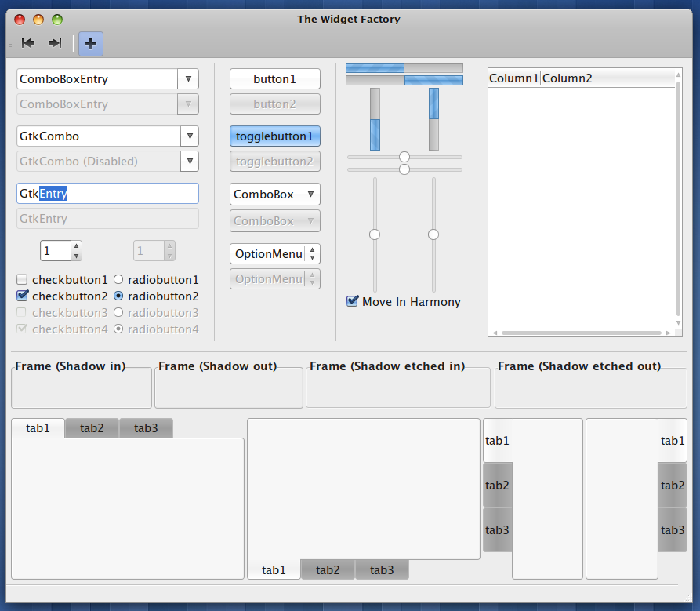
Task: Open the enabled ComboBox dropdown
Action: (275, 195)
